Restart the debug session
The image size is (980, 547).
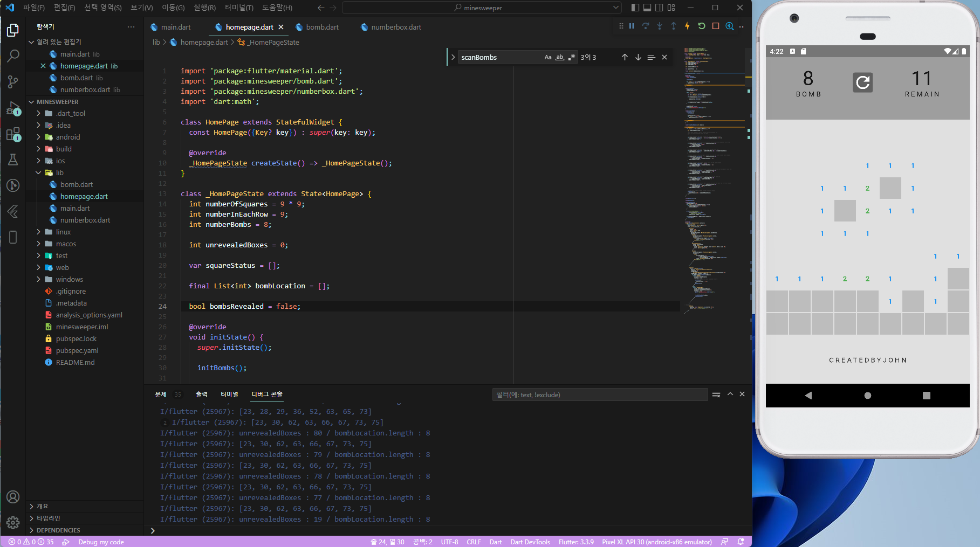[x=702, y=26]
